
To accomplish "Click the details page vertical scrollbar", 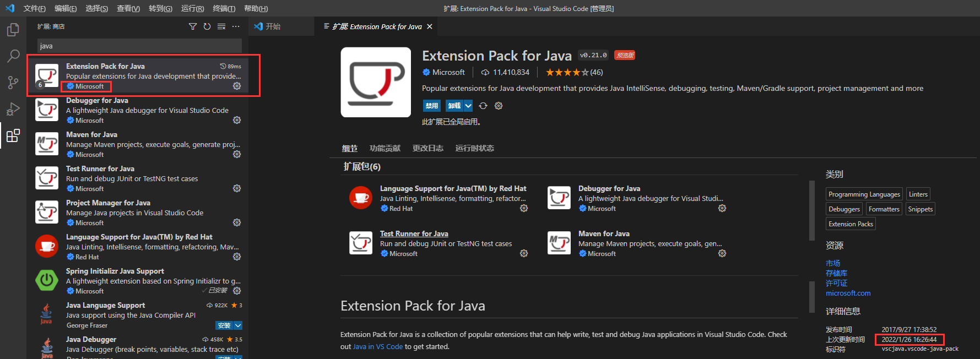I will pyautogui.click(x=811, y=210).
